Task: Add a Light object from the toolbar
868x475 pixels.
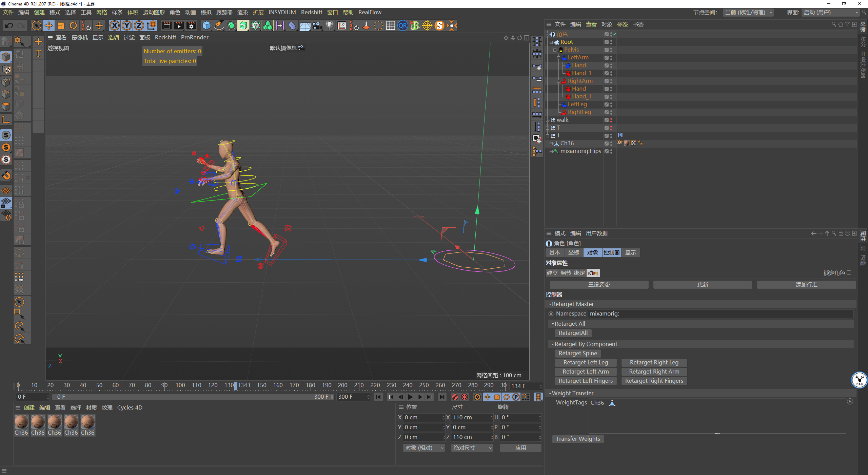Action: click(x=329, y=25)
